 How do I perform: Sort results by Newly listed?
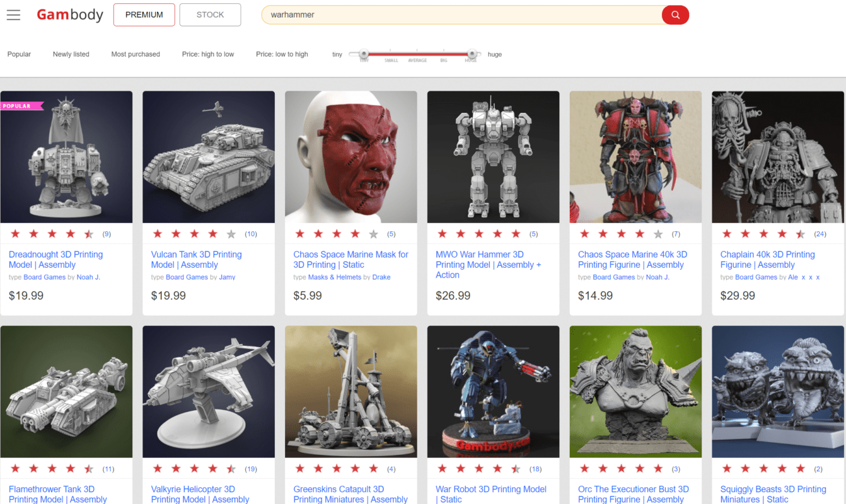pyautogui.click(x=71, y=54)
